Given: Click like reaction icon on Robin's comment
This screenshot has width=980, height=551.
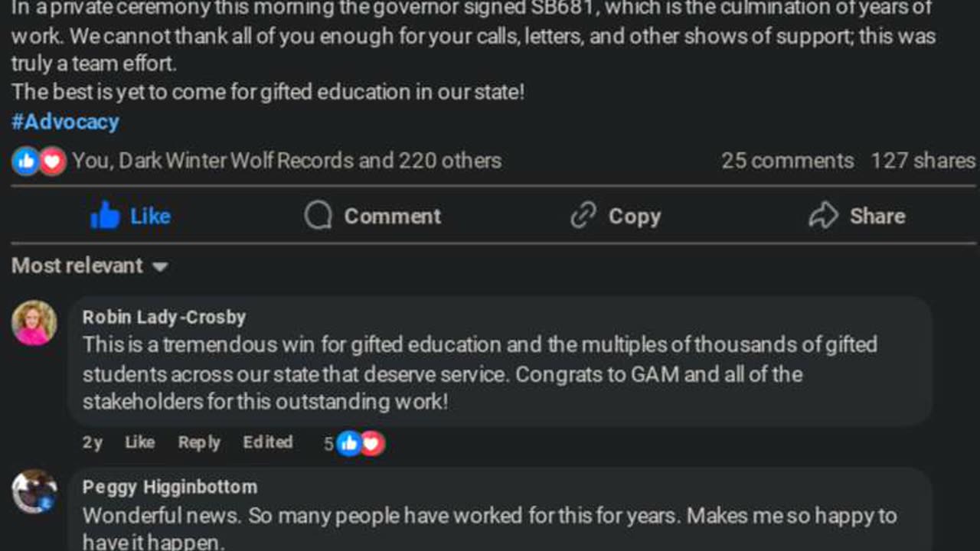Looking at the screenshot, I should point(349,443).
